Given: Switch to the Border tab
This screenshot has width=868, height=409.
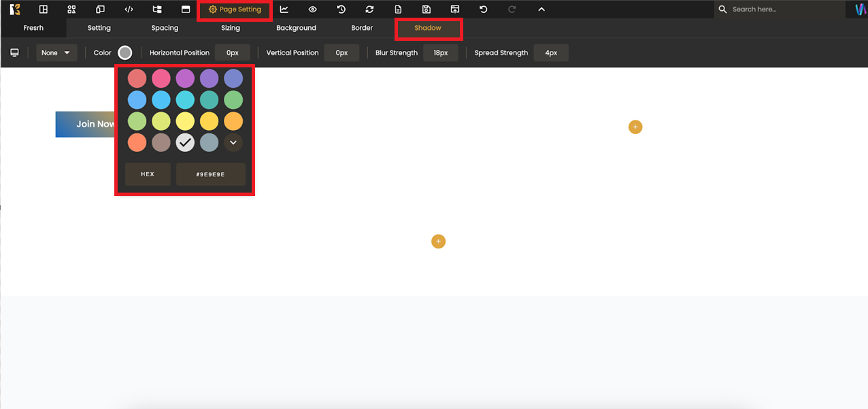Looking at the screenshot, I should coord(362,28).
